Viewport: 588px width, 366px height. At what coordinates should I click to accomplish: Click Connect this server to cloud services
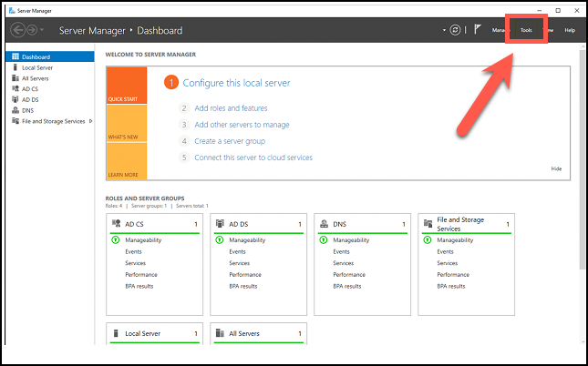point(253,158)
